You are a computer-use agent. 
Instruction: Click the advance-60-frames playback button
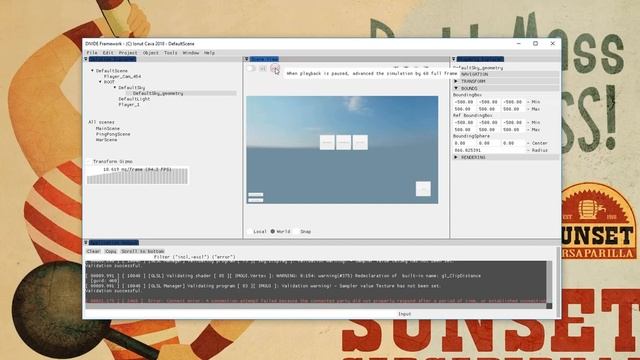click(x=275, y=68)
